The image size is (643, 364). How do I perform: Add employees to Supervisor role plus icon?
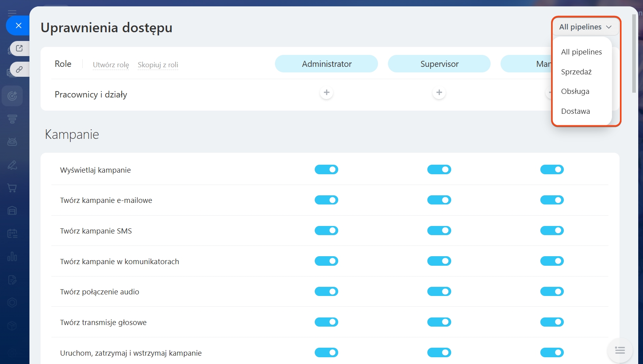pyautogui.click(x=439, y=92)
